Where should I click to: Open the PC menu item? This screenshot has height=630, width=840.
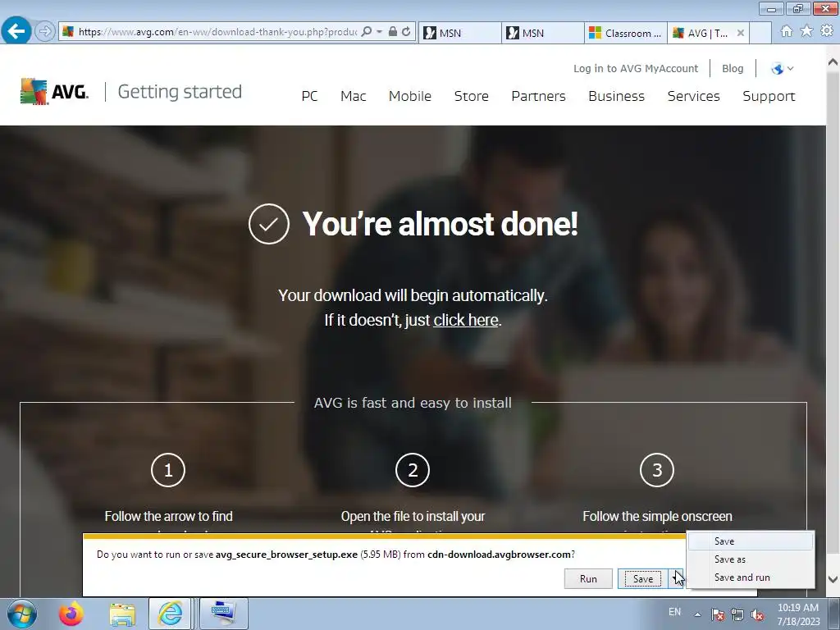click(x=309, y=96)
